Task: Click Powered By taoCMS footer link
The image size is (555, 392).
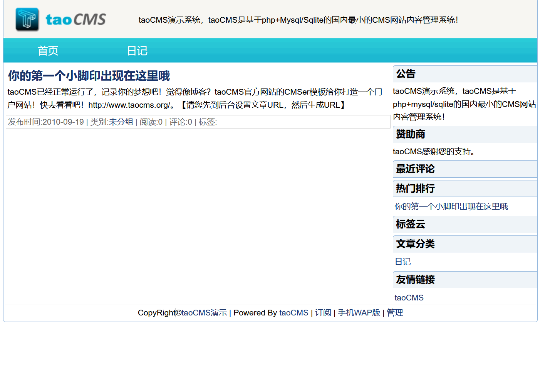Action: [293, 313]
